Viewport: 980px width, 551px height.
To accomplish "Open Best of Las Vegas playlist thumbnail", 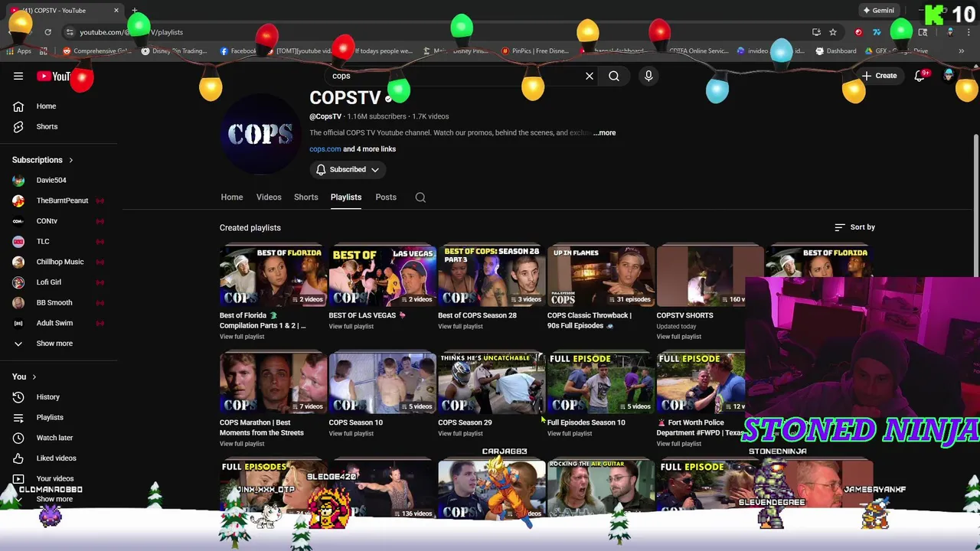I will pyautogui.click(x=382, y=275).
